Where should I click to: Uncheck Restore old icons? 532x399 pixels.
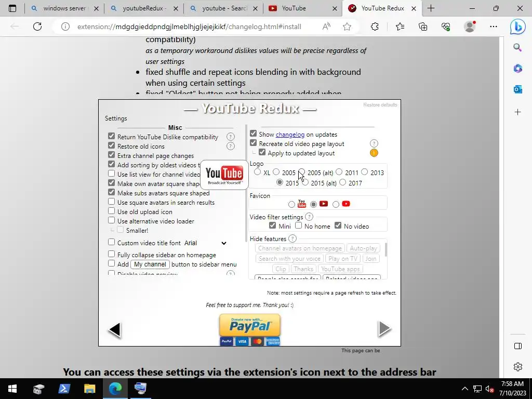pyautogui.click(x=111, y=145)
